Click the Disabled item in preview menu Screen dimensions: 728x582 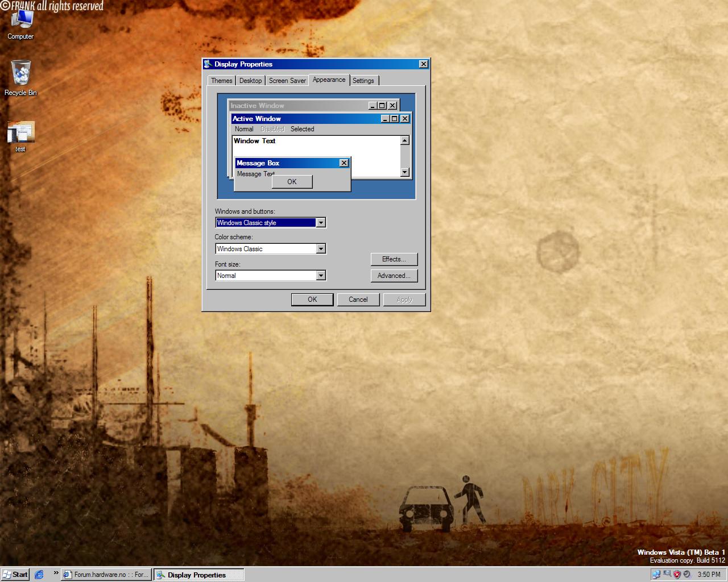point(272,129)
